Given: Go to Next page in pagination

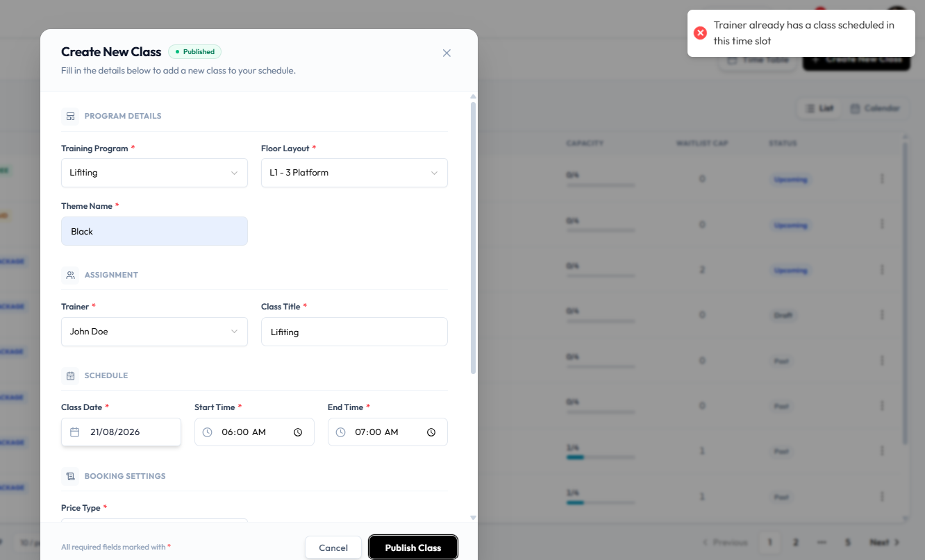Looking at the screenshot, I should coord(885,542).
